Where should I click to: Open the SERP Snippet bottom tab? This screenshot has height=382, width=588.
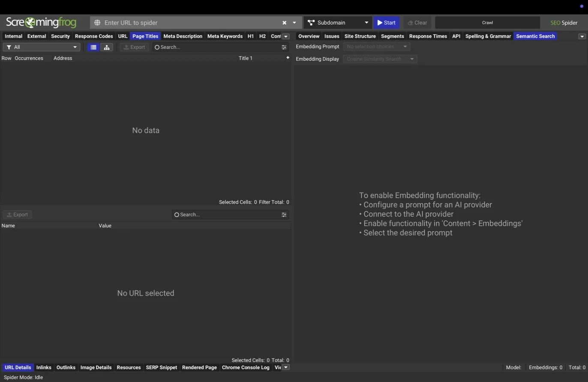pyautogui.click(x=162, y=367)
